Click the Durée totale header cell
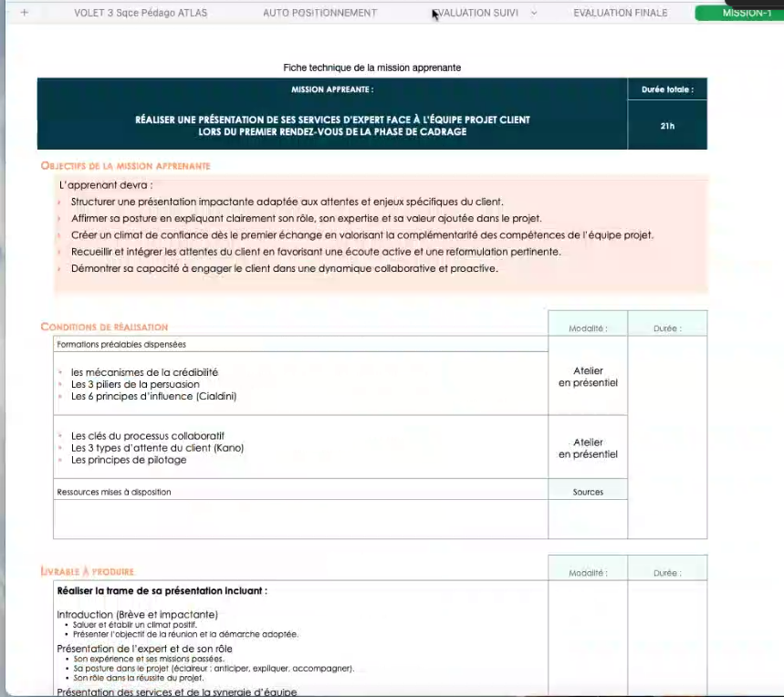The image size is (784, 697). pos(667,89)
